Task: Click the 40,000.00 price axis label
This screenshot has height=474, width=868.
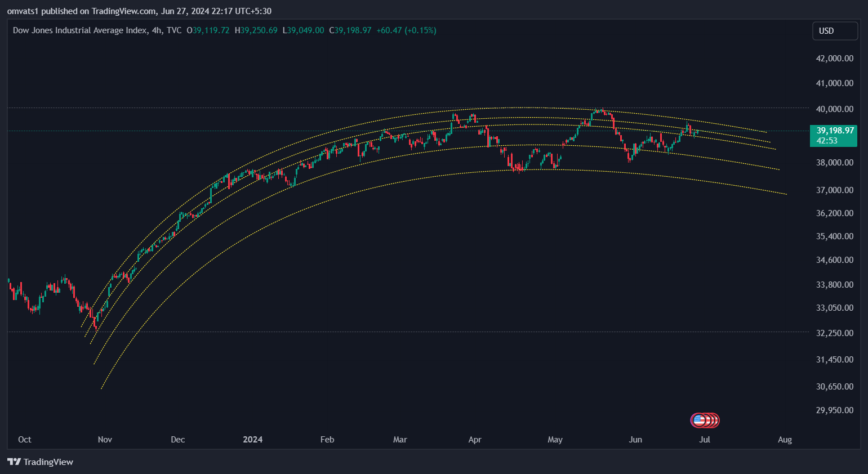Action: (835, 109)
